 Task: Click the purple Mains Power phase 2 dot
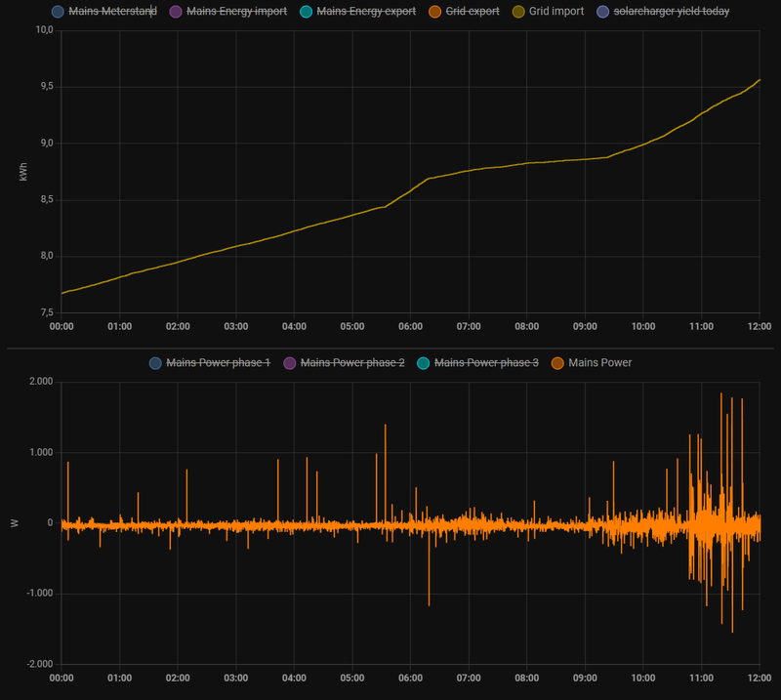pyautogui.click(x=289, y=363)
